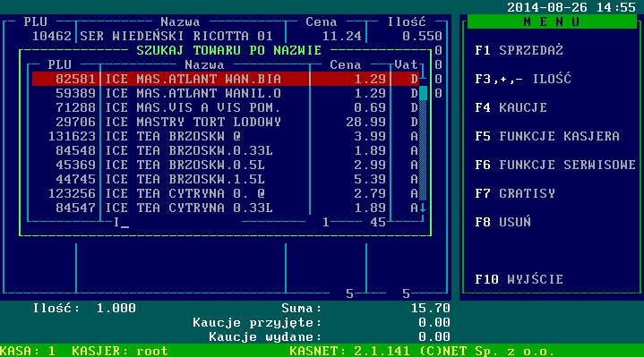Click KASA: 1 in status bar
644x357 pixels.
coord(28,351)
